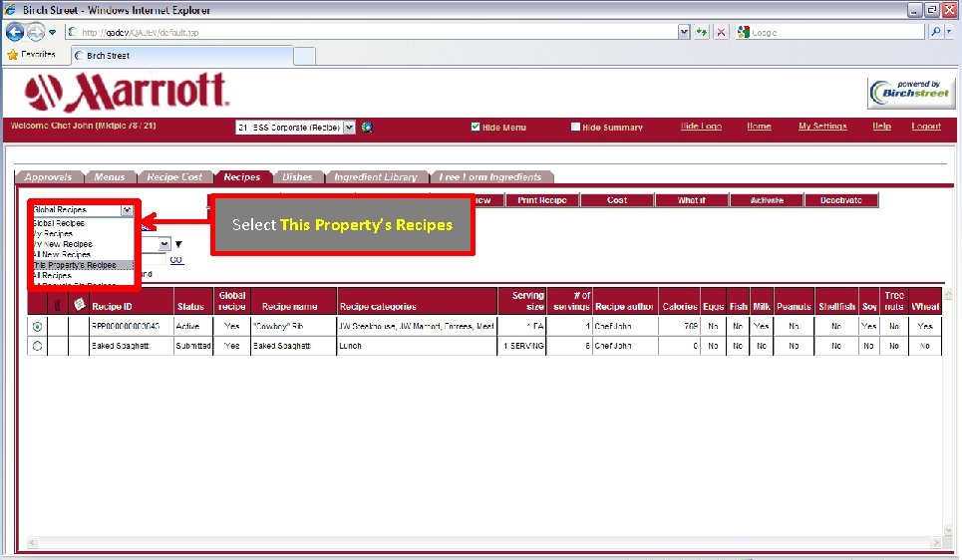Choose My New Recipes option in list
962x560 pixels.
82,244
